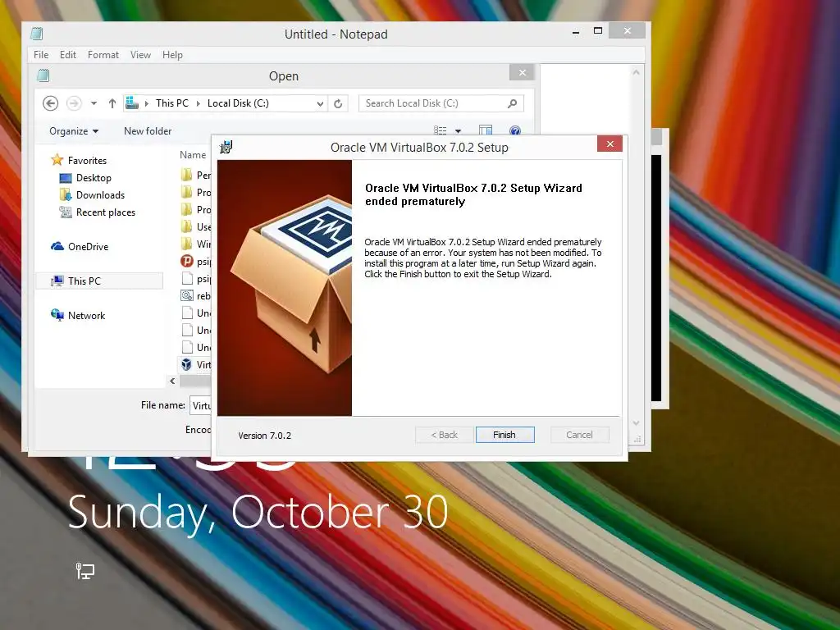
Task: Click Notepad scrollbar up arrow
Action: 636,72
